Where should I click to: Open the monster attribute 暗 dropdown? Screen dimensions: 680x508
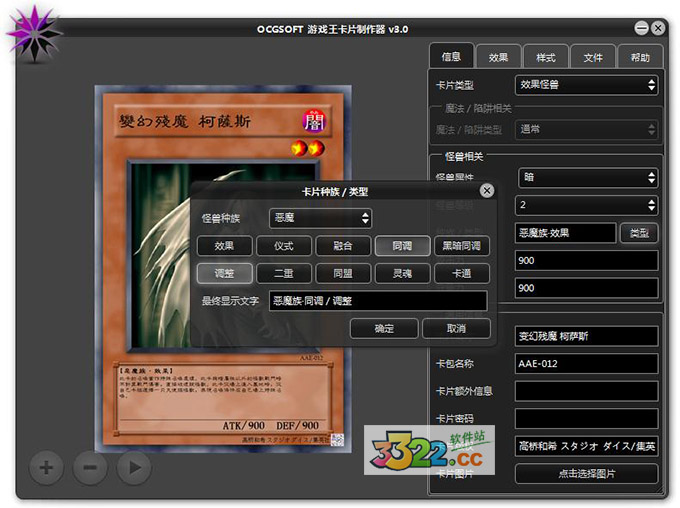[x=588, y=177]
